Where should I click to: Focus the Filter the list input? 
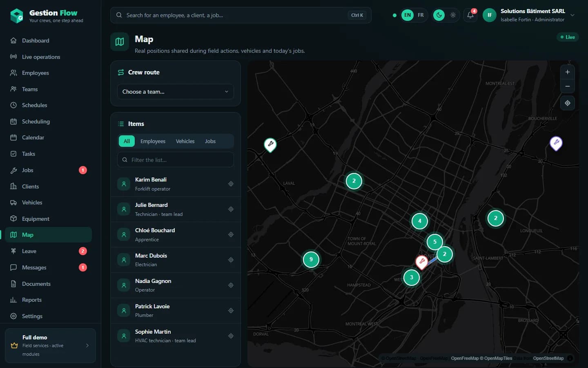pyautogui.click(x=176, y=160)
